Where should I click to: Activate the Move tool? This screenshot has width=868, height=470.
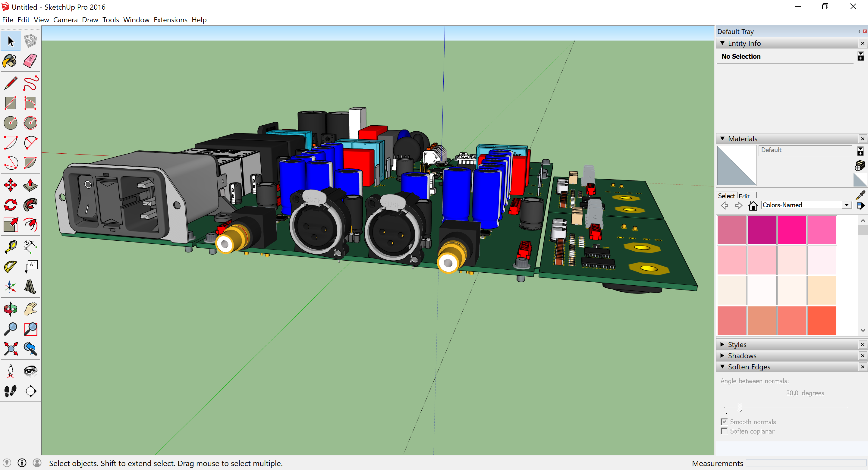(x=11, y=185)
